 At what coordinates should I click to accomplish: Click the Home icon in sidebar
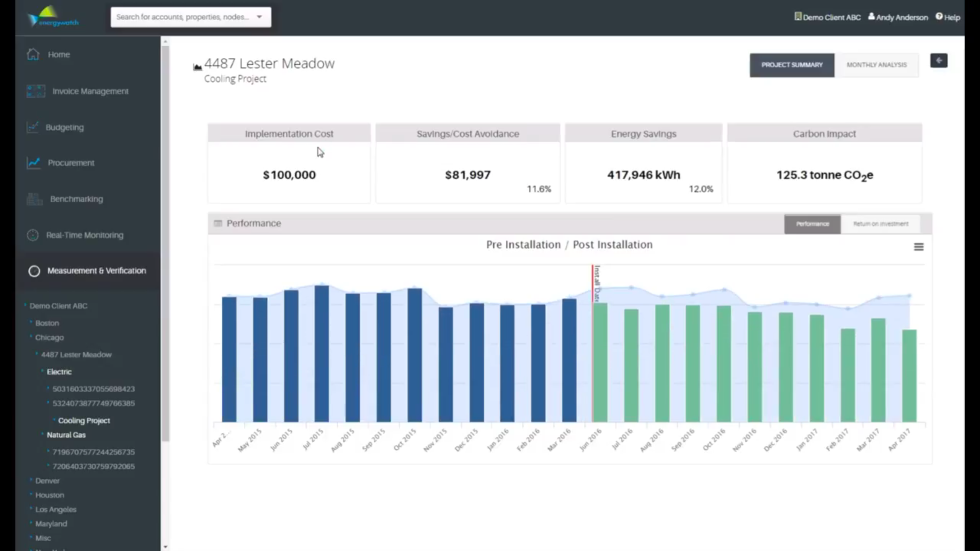tap(33, 54)
